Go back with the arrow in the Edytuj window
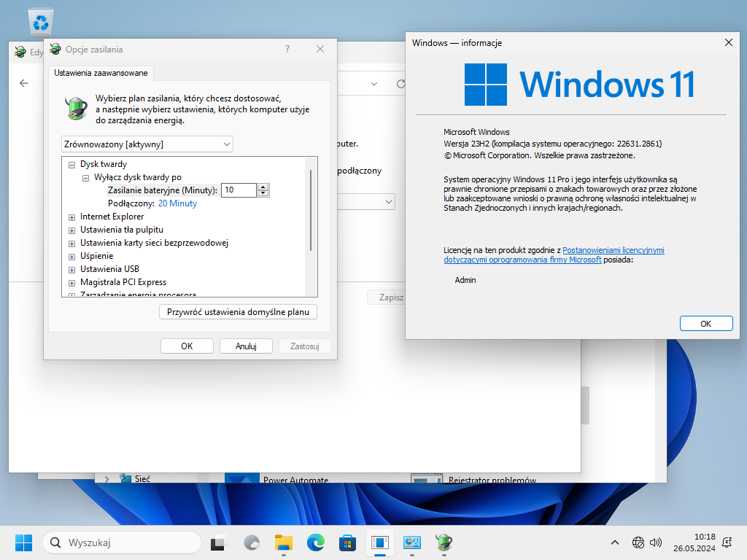This screenshot has height=560, width=747. click(24, 83)
